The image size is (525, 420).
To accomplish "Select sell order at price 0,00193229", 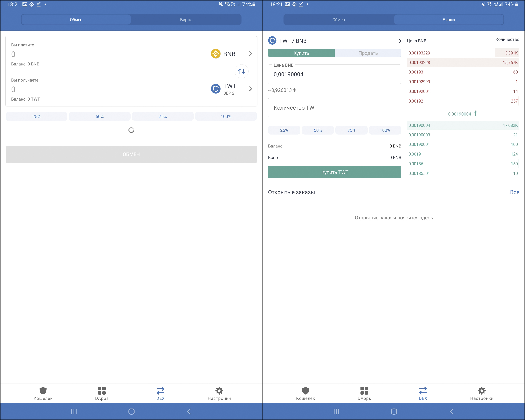I will tap(463, 53).
